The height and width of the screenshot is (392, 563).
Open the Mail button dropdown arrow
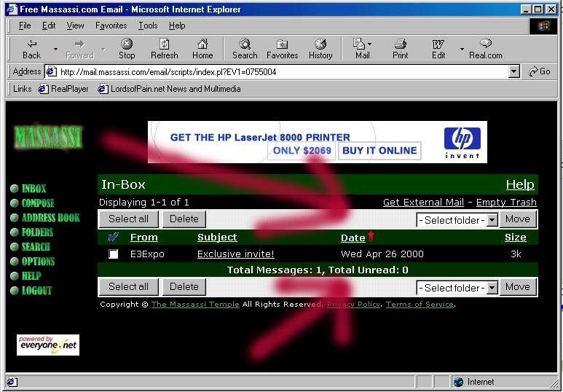[370, 44]
